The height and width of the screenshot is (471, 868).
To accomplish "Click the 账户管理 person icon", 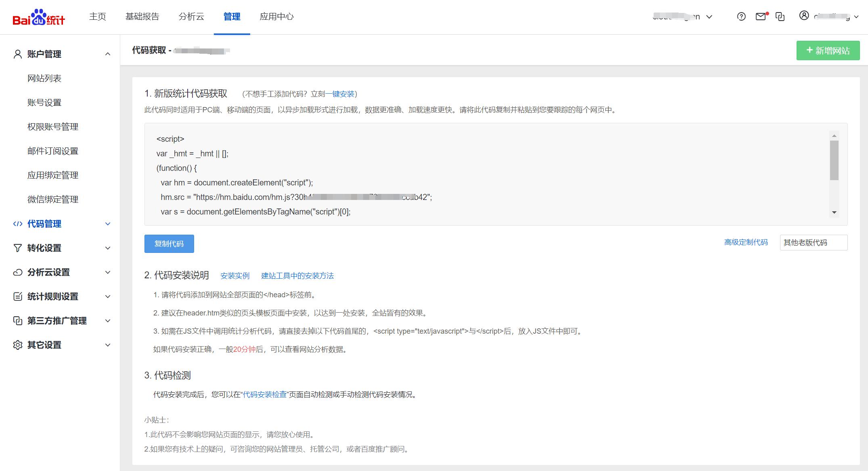I will (x=17, y=53).
